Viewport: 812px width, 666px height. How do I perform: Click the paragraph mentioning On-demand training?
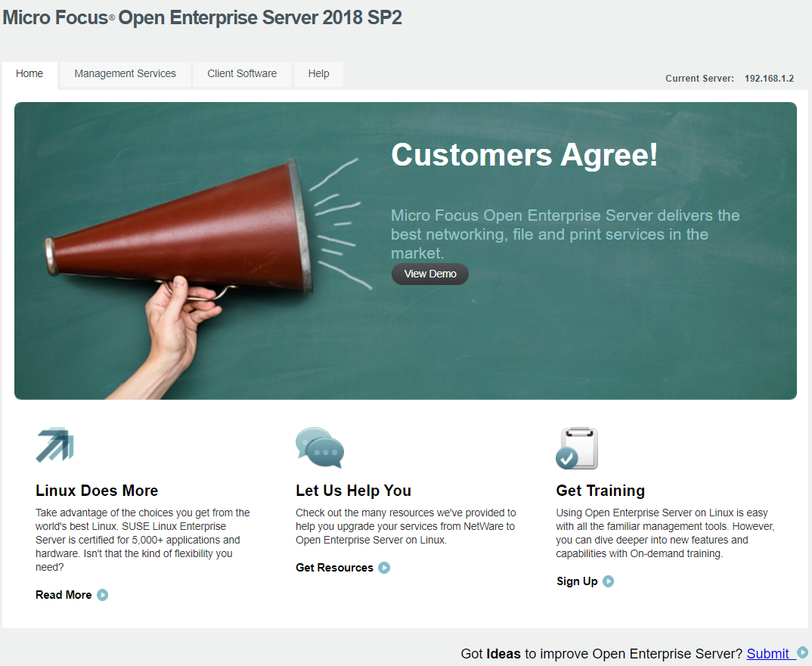pos(665,533)
